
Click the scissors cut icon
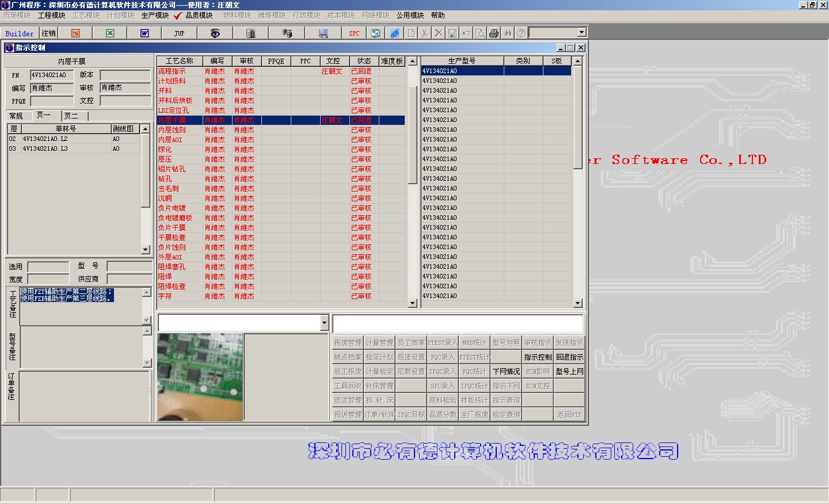425,33
